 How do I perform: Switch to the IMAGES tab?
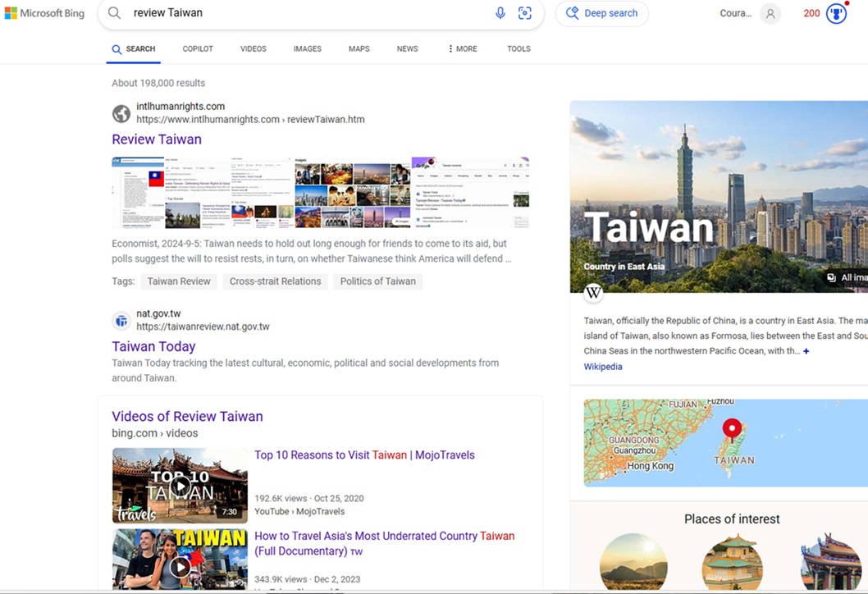coord(307,49)
